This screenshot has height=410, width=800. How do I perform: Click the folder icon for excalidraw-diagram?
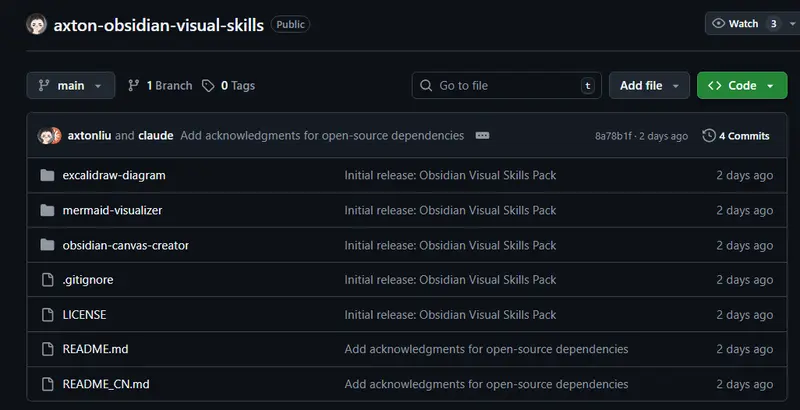[47, 175]
